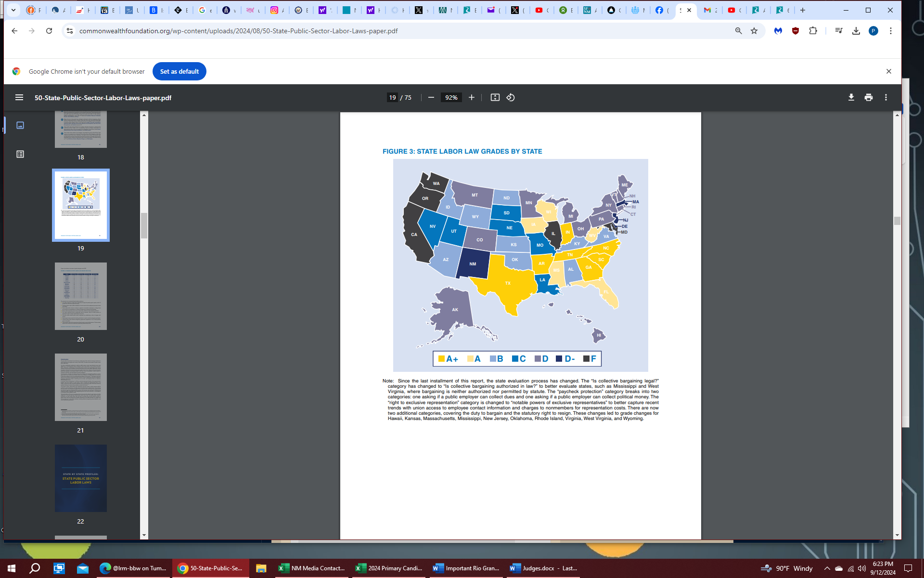Click the page number input field
924x578 pixels.
point(393,97)
